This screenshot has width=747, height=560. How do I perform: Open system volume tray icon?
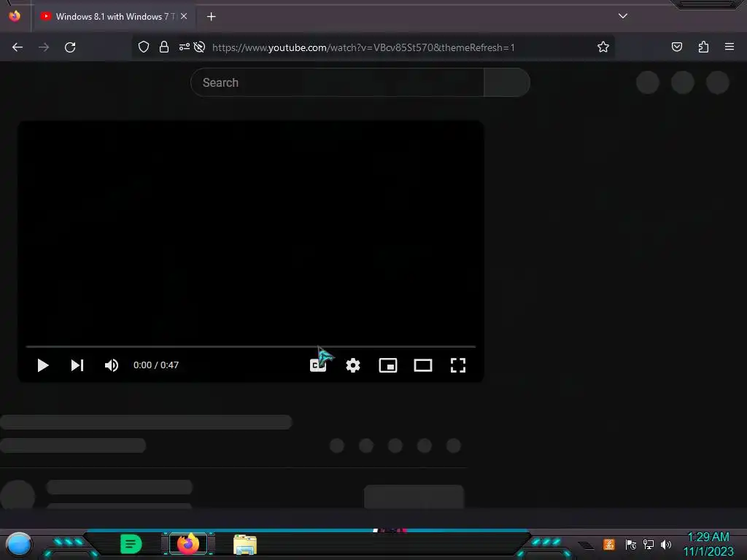pyautogui.click(x=666, y=544)
